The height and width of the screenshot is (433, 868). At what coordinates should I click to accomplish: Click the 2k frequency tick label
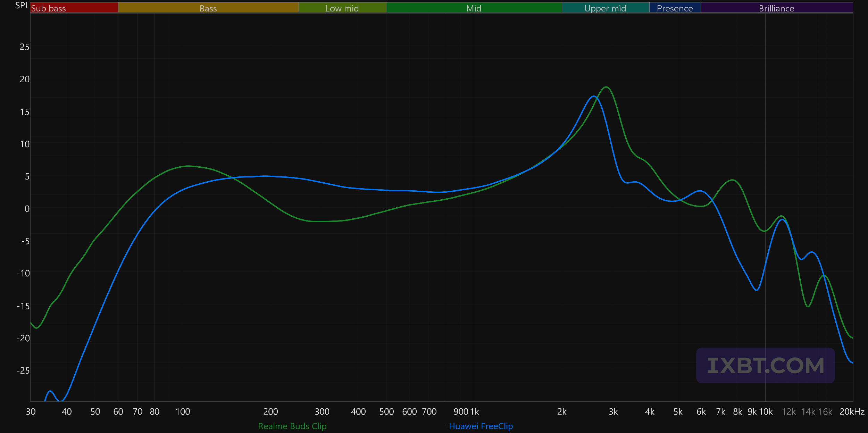click(x=561, y=412)
